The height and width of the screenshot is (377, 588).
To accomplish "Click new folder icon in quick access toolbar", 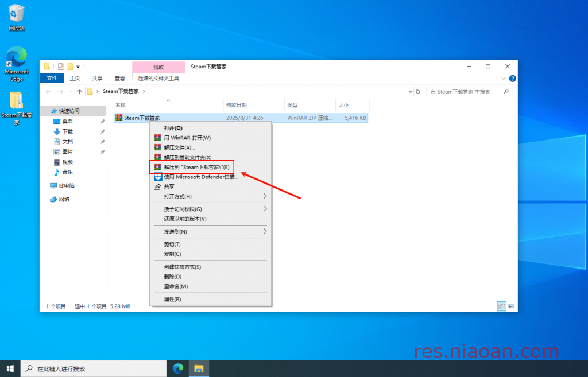I will click(70, 67).
